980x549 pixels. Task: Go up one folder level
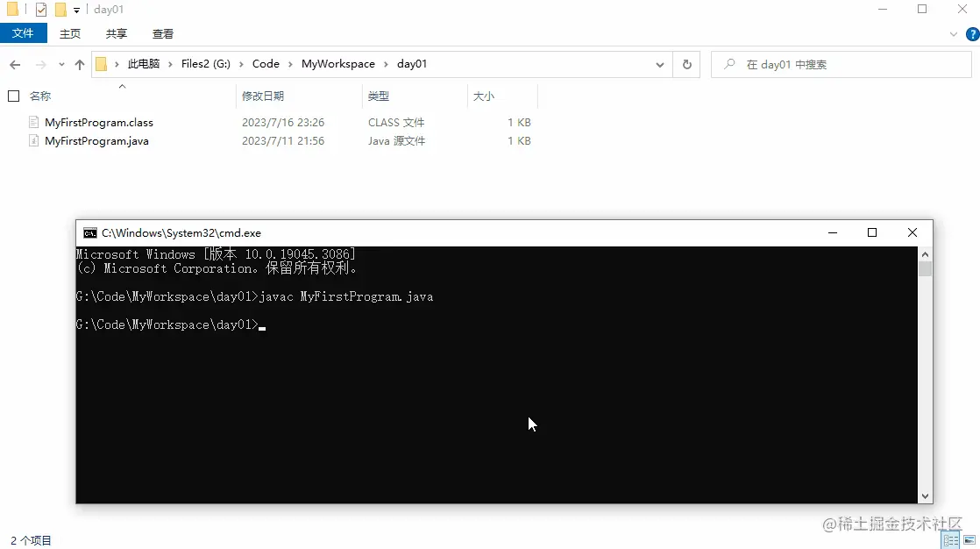point(80,64)
